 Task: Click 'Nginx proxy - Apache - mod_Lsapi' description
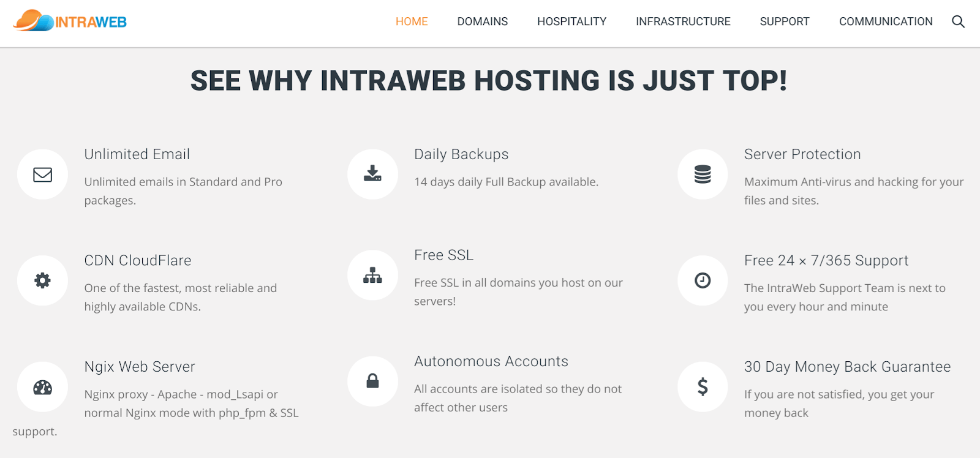(x=156, y=413)
